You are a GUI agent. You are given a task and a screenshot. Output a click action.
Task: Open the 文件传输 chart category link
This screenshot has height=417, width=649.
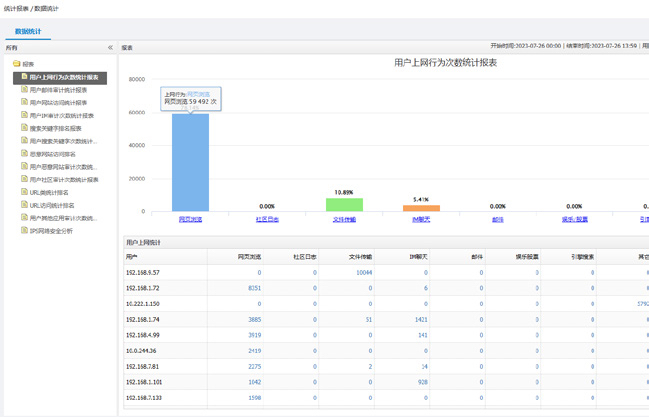pyautogui.click(x=344, y=219)
